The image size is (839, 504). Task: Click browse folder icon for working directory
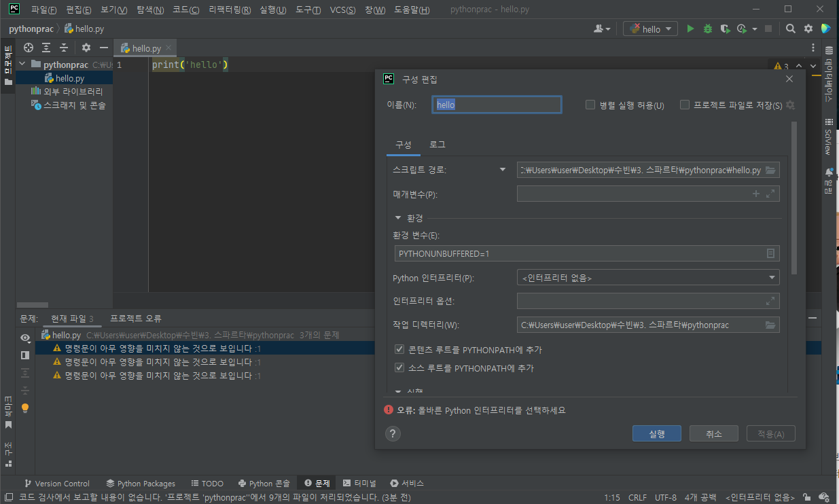coord(770,325)
